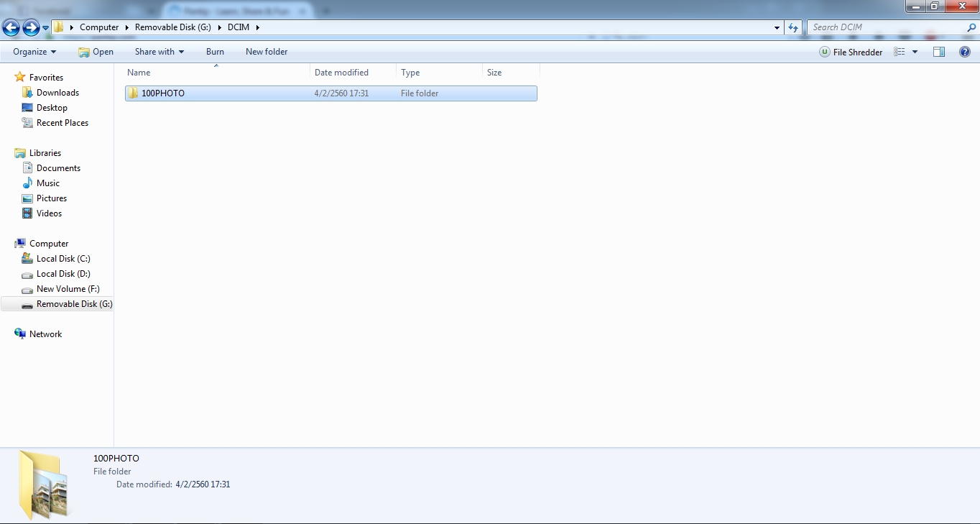Click Burn in the toolbar
The width and height of the screenshot is (980, 524).
215,52
